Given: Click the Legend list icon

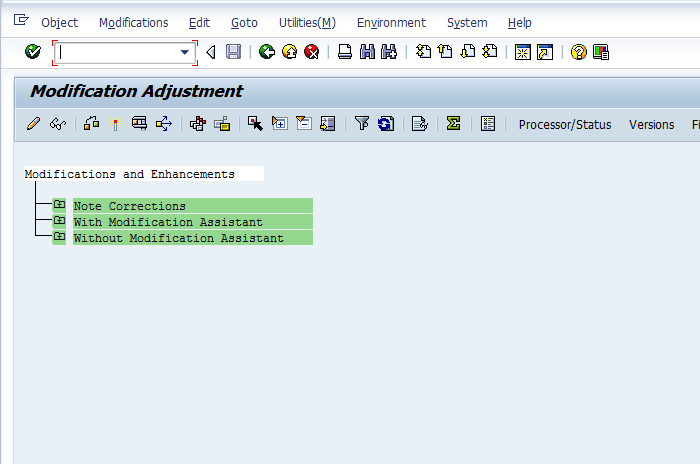Looking at the screenshot, I should point(488,123).
